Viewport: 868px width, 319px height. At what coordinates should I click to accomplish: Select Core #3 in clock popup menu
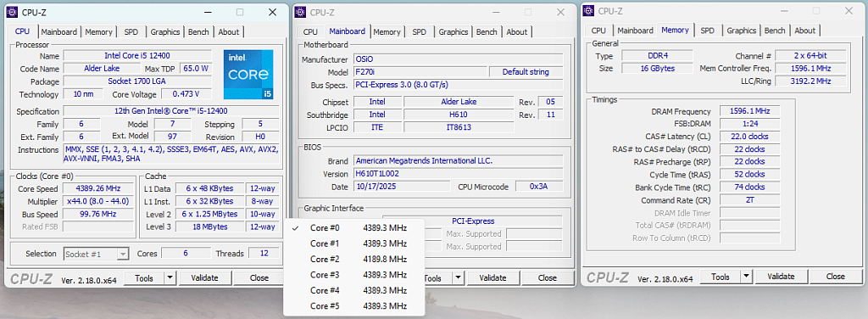(354, 275)
